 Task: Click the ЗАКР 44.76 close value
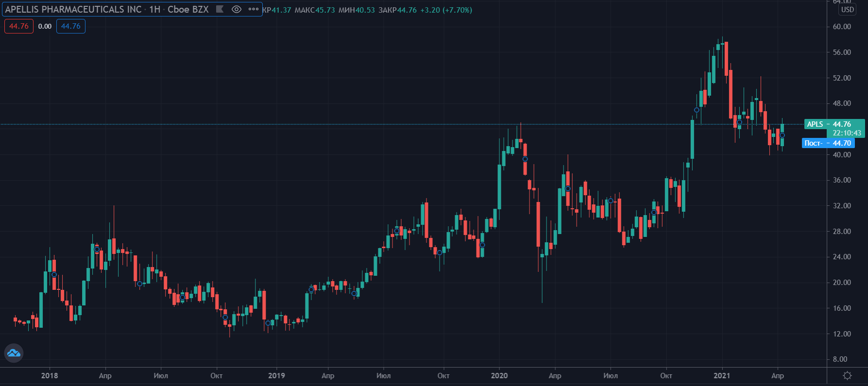397,10
